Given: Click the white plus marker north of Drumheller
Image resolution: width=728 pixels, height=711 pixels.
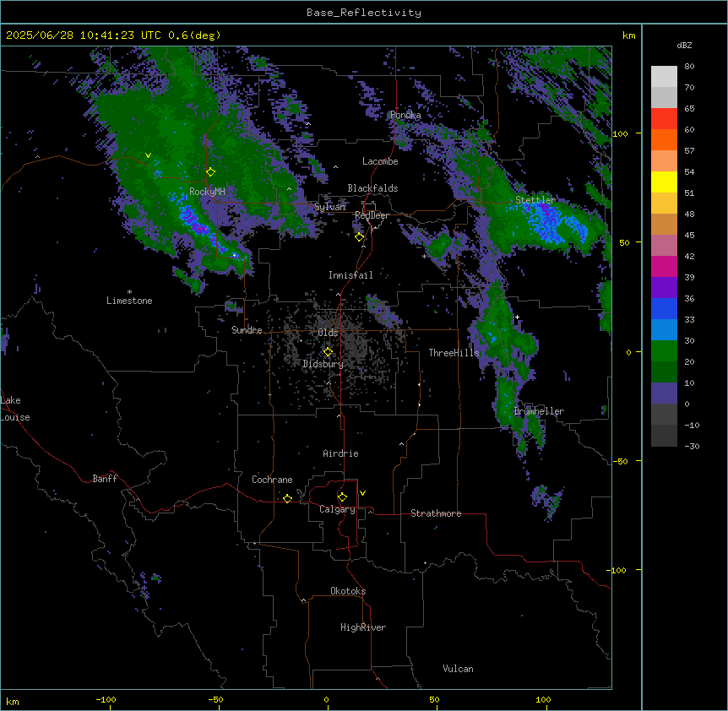Looking at the screenshot, I should pyautogui.click(x=517, y=317).
